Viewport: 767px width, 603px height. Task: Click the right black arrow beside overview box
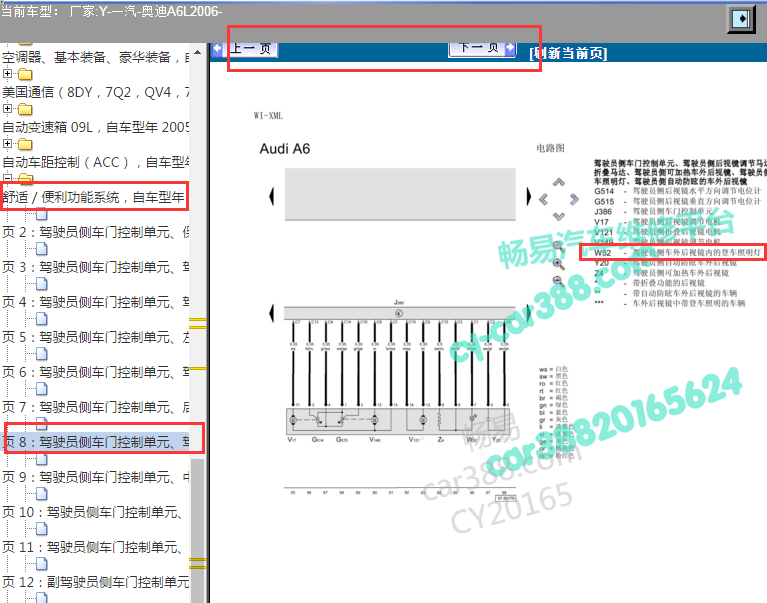click(529, 196)
